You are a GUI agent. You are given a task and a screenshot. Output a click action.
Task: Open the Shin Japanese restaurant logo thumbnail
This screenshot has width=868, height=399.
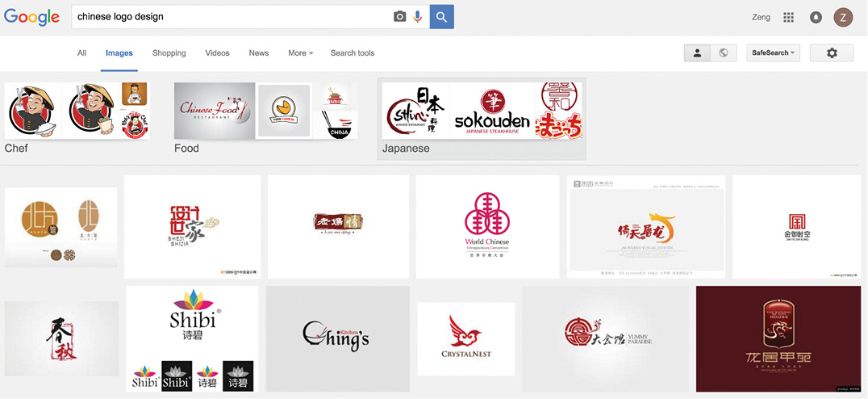pos(415,111)
